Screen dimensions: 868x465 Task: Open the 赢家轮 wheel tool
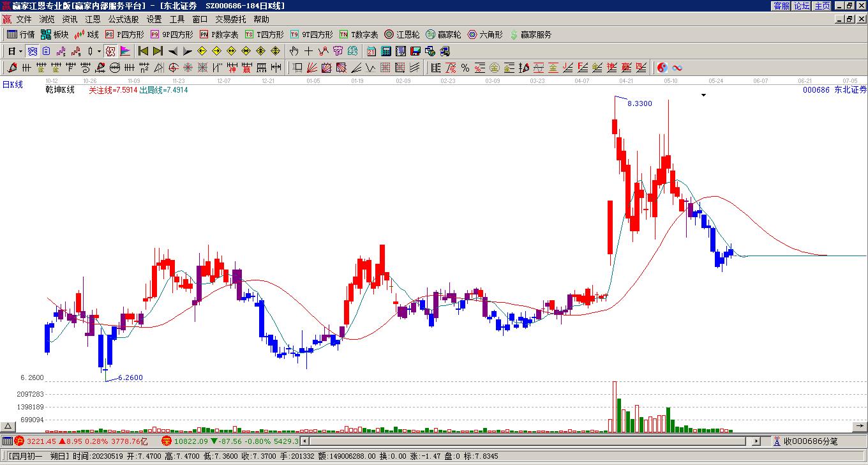444,34
